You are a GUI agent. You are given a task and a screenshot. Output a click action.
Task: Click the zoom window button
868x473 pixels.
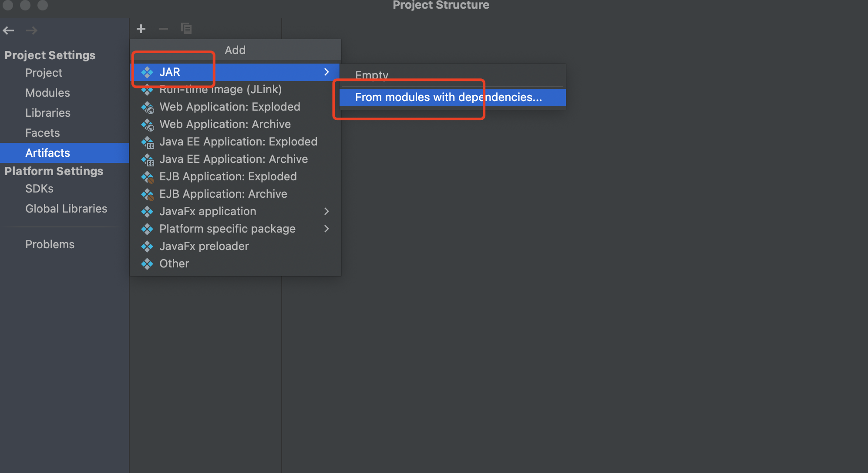pos(43,5)
